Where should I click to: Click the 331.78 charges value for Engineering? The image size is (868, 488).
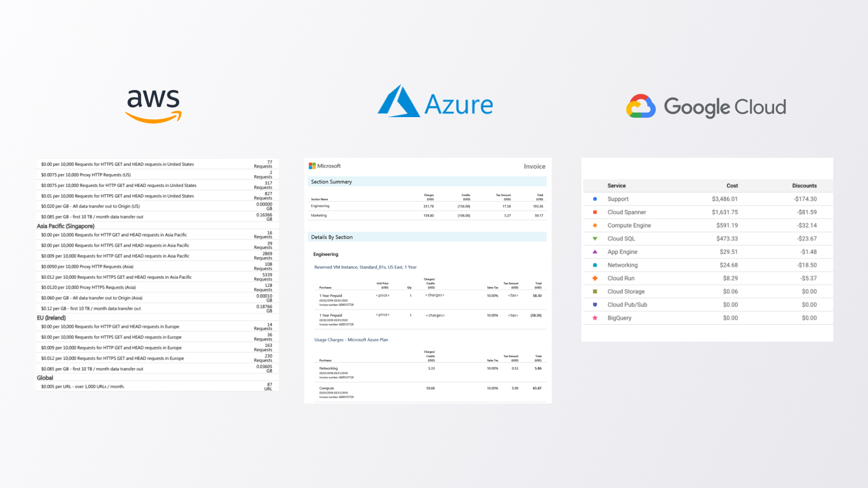[x=429, y=206]
